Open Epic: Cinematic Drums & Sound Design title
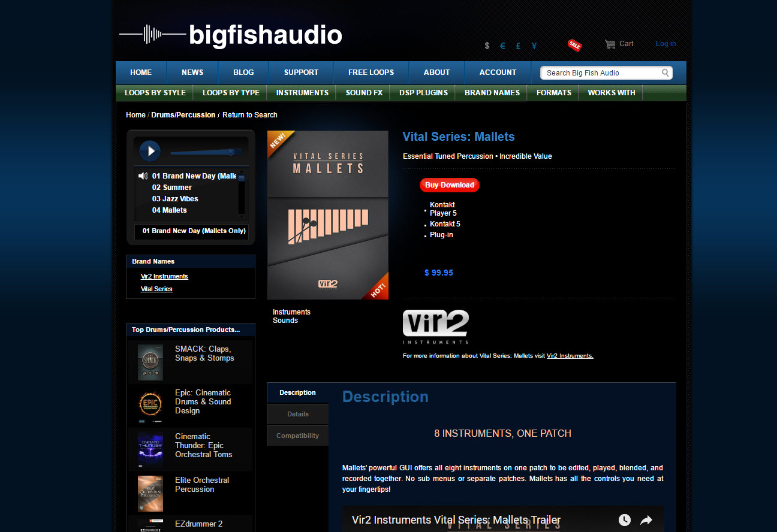The image size is (777, 532). (x=203, y=402)
